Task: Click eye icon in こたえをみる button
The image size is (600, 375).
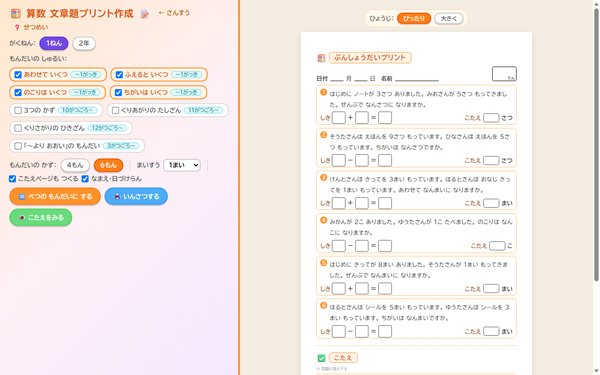Action: click(22, 218)
